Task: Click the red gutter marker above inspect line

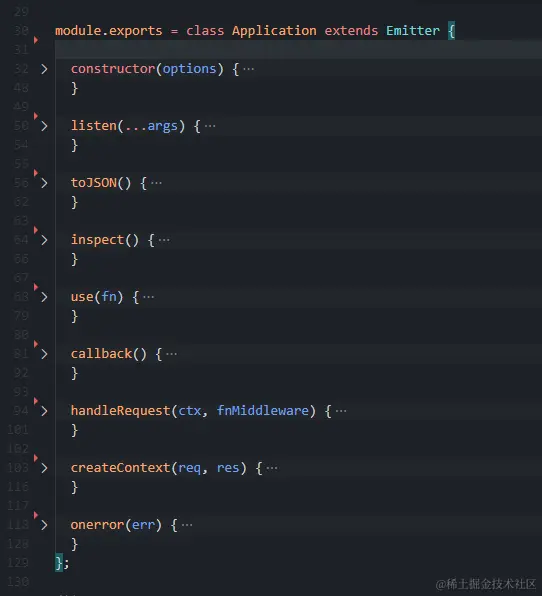Action: pyautogui.click(x=36, y=230)
